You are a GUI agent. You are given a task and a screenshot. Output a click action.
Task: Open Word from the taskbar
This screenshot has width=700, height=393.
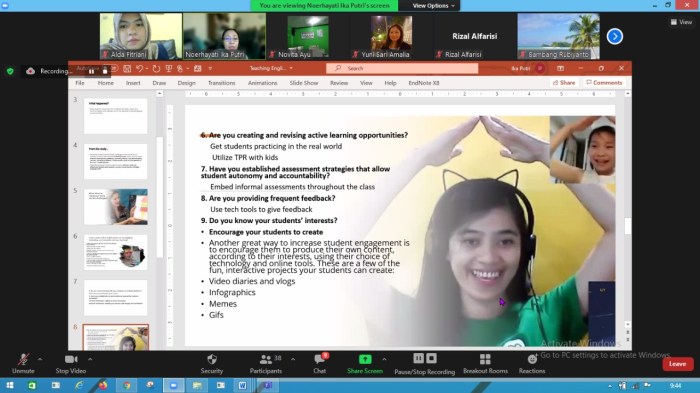pos(242,385)
